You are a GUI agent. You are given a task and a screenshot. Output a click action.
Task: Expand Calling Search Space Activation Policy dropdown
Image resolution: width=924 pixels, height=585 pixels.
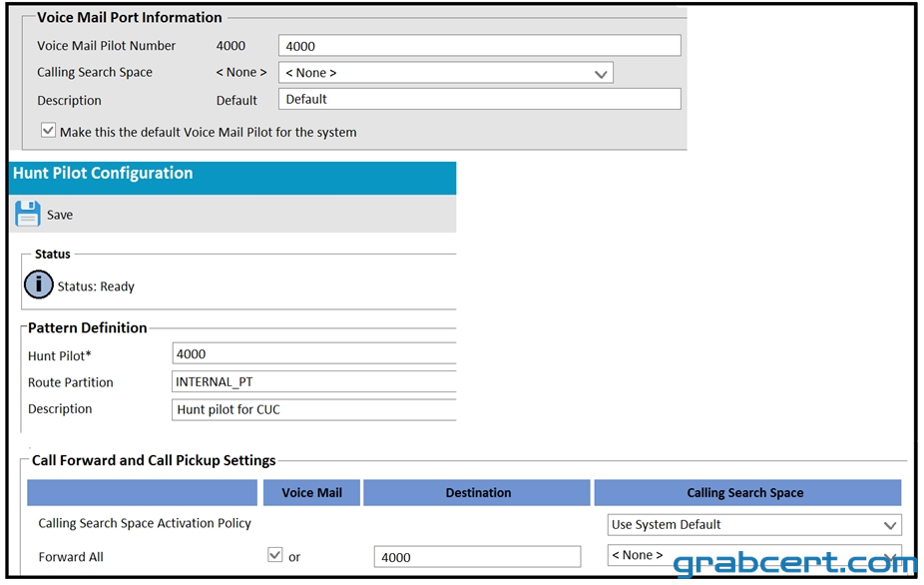coord(754,525)
